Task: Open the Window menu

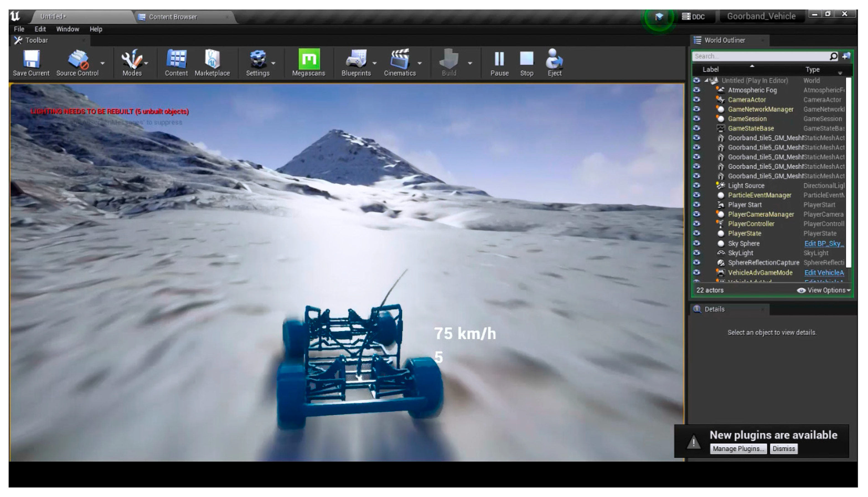Action: coord(67,29)
